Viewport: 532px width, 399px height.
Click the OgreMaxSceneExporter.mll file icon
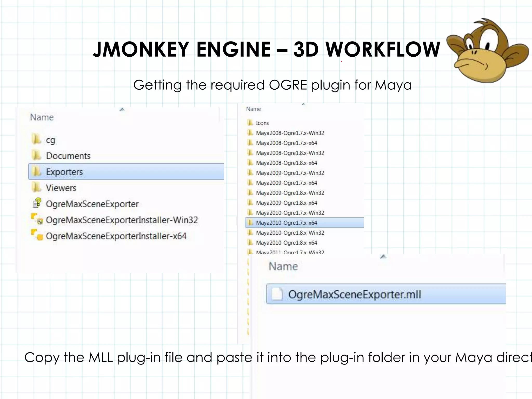click(277, 294)
